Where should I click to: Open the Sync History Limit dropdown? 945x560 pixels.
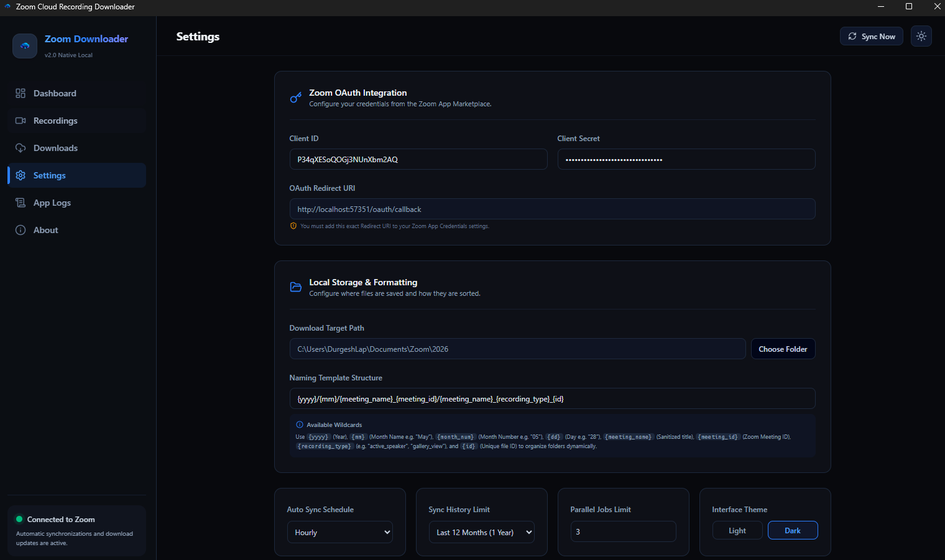pos(482,532)
